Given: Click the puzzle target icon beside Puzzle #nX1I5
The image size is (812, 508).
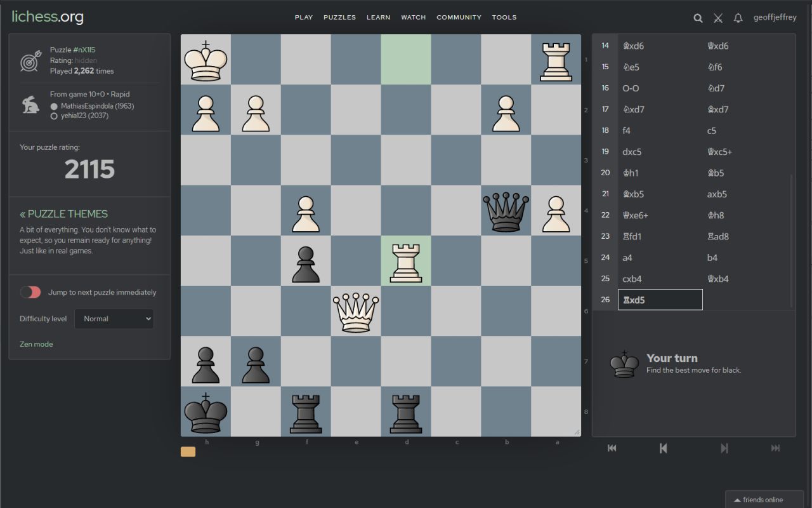Looking at the screenshot, I should pyautogui.click(x=30, y=60).
